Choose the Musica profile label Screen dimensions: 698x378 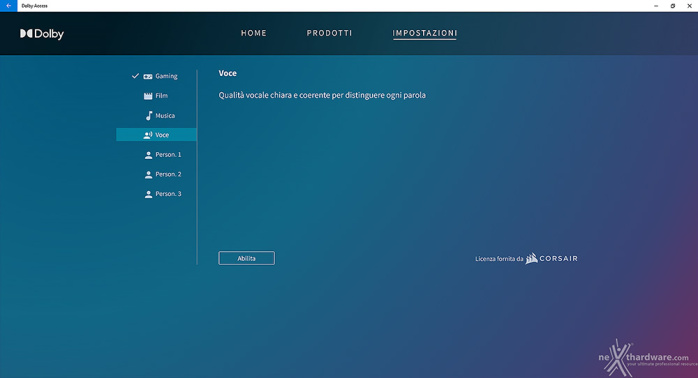(165, 116)
